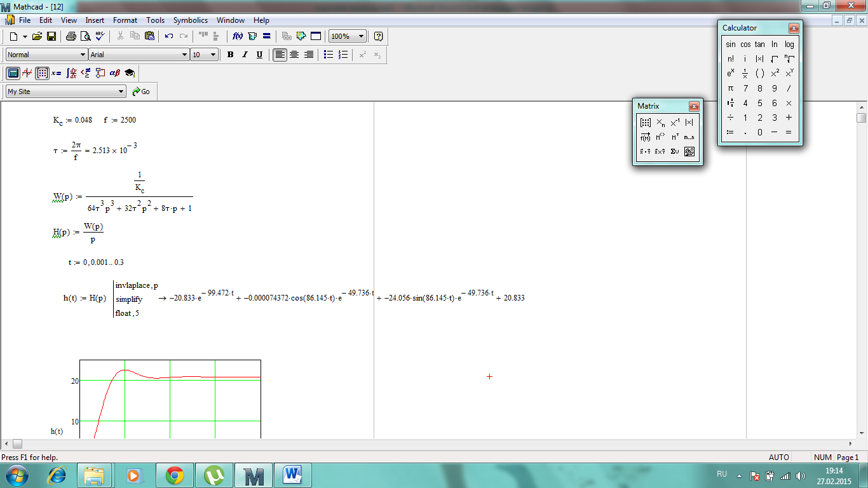Open the Greek symbols toolbar

(115, 73)
